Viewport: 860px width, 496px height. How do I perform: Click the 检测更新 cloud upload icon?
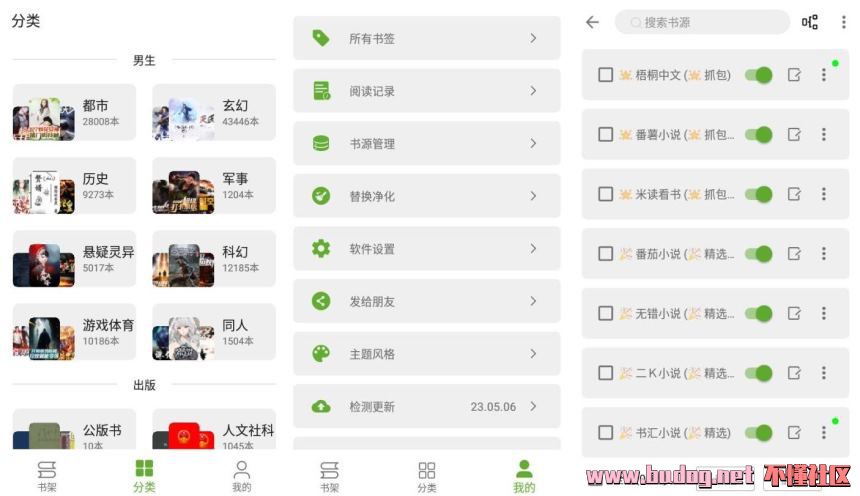pyautogui.click(x=321, y=407)
